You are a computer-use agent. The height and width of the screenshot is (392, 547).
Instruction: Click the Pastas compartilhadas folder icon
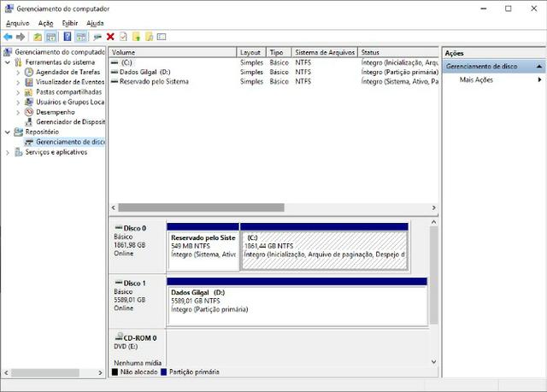pyautogui.click(x=29, y=92)
